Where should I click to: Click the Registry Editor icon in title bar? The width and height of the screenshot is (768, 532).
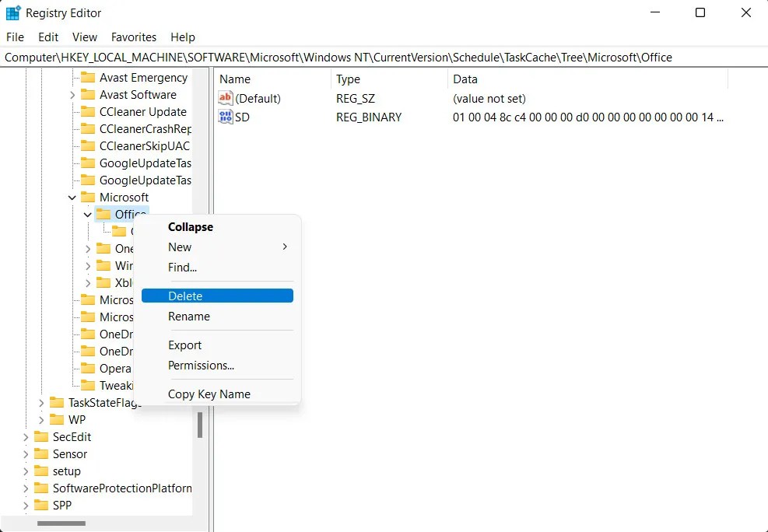tap(12, 12)
